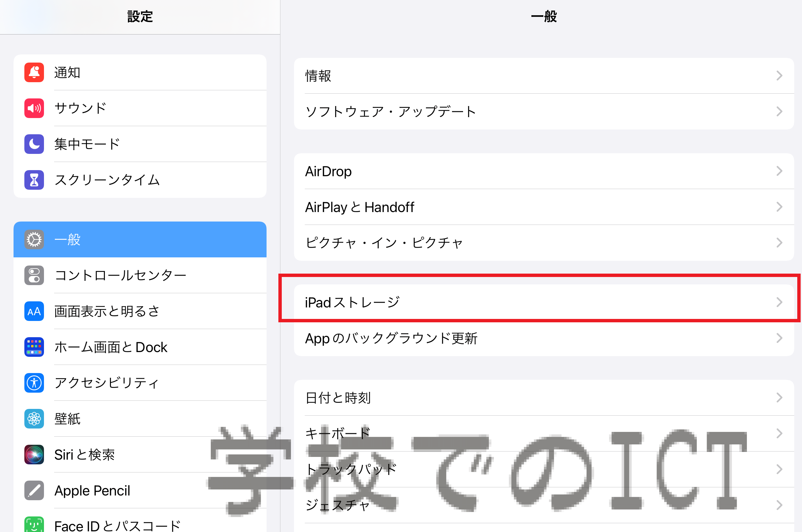This screenshot has height=532, width=802.
Task: Tap chevron on the AirDrop row
Action: pos(779,171)
